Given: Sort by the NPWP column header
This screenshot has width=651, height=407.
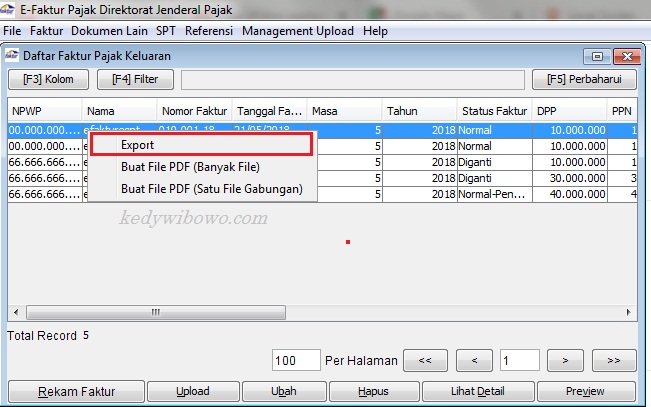Looking at the screenshot, I should coord(44,111).
